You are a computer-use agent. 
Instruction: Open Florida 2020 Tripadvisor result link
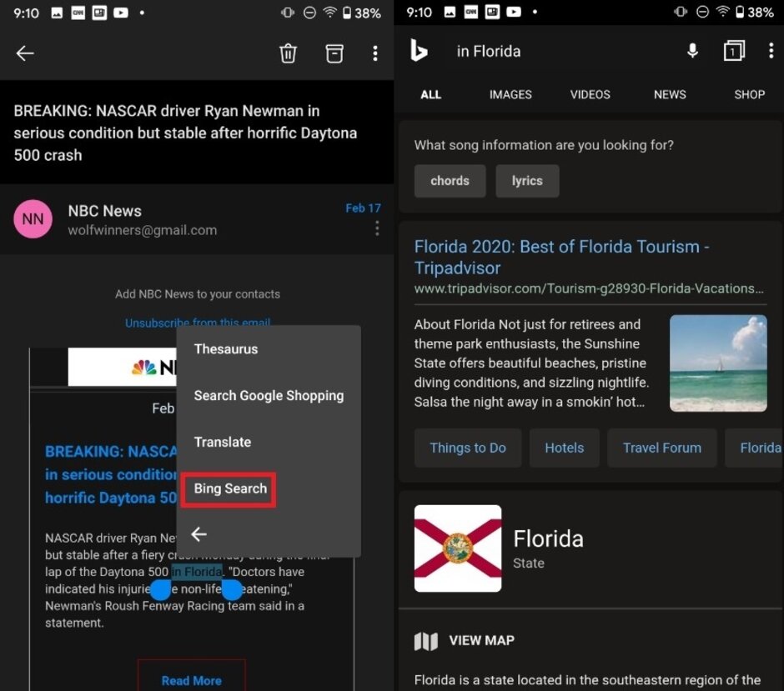[x=561, y=257]
